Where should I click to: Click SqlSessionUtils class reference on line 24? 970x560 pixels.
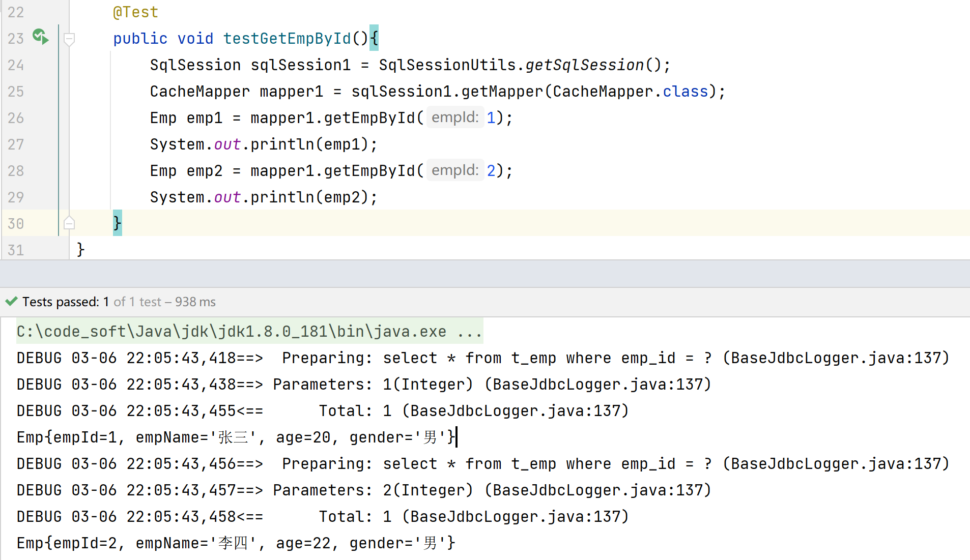(x=447, y=65)
